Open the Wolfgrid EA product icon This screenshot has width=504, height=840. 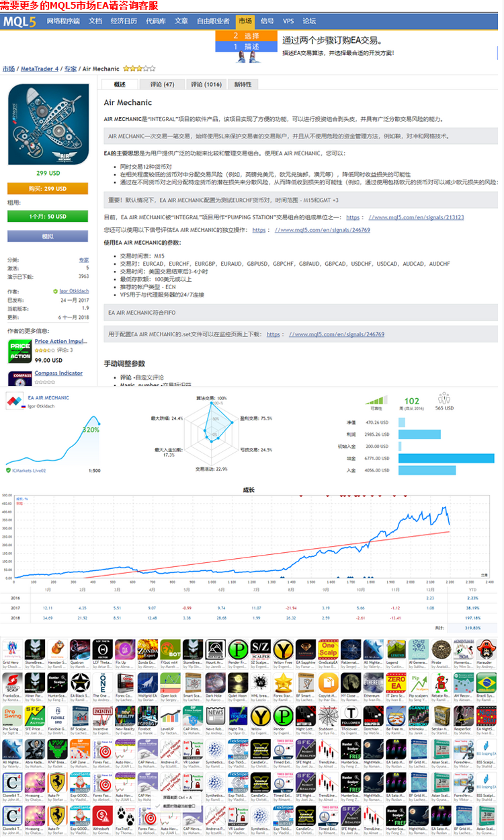coord(147,682)
